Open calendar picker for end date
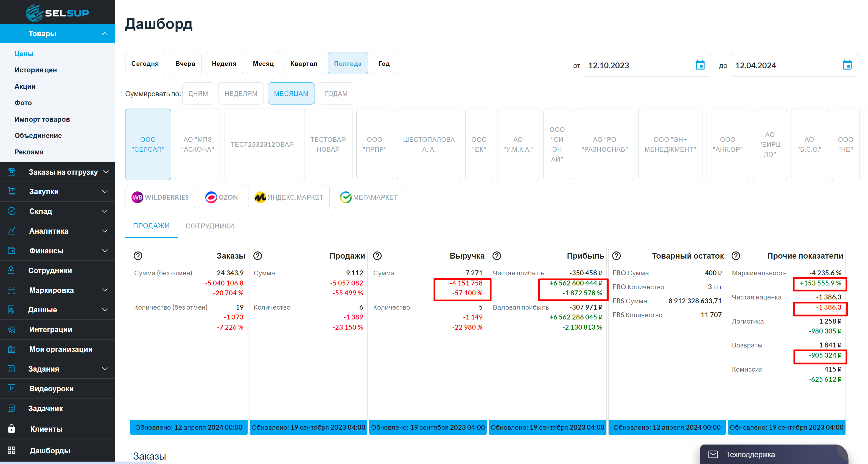The width and height of the screenshot is (868, 464). (x=847, y=65)
